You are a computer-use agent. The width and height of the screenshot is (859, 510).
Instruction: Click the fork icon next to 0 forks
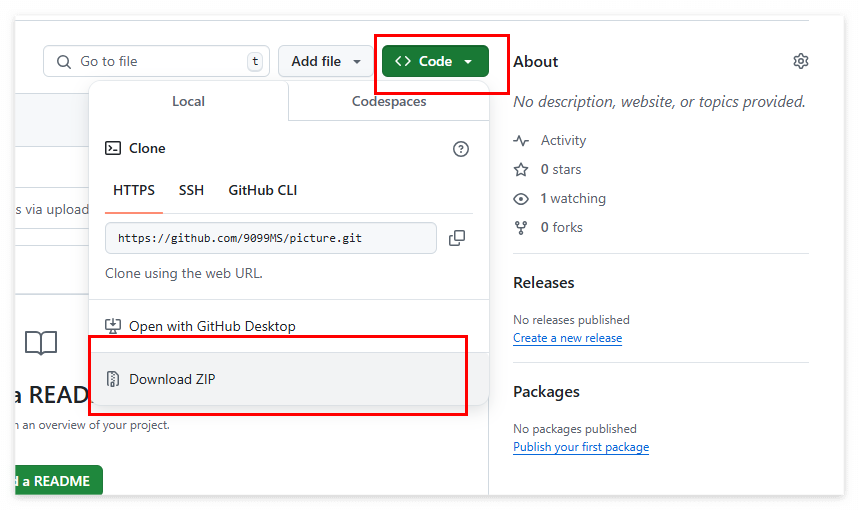coord(521,228)
